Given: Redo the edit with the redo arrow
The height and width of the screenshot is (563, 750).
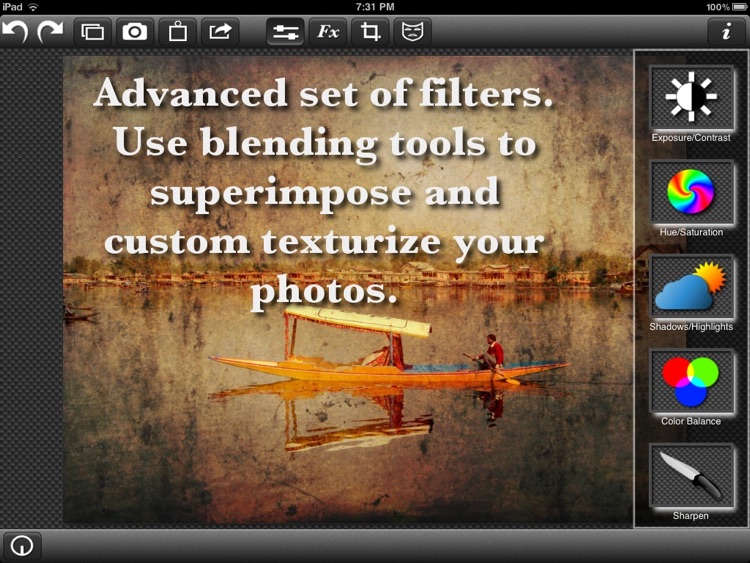Looking at the screenshot, I should 50,32.
